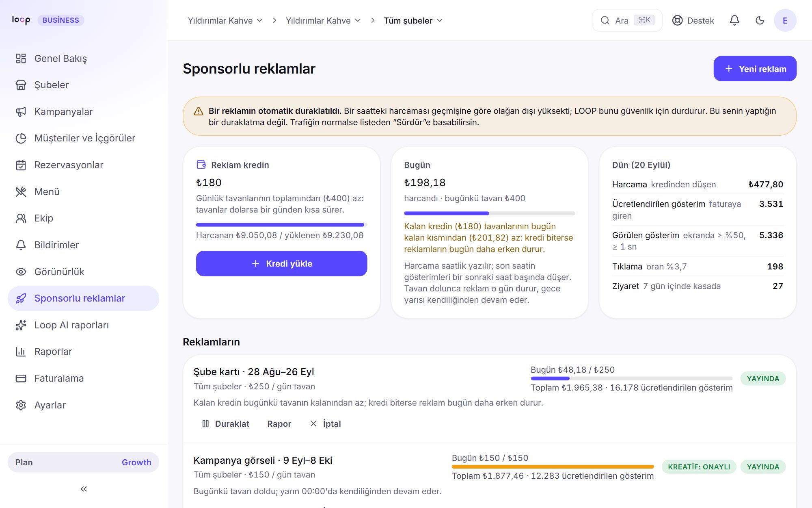Click Kampanya görseli · 9 Eyl–8 Eki title

(263, 460)
